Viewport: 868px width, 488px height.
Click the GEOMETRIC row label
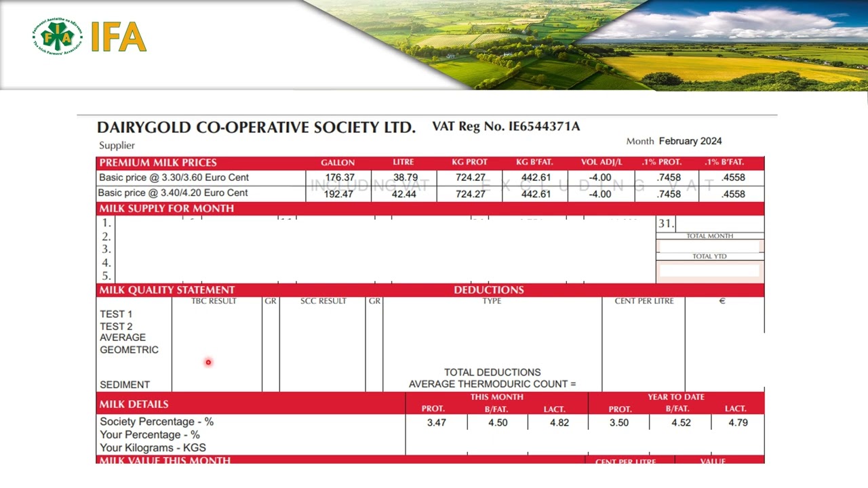(x=129, y=350)
